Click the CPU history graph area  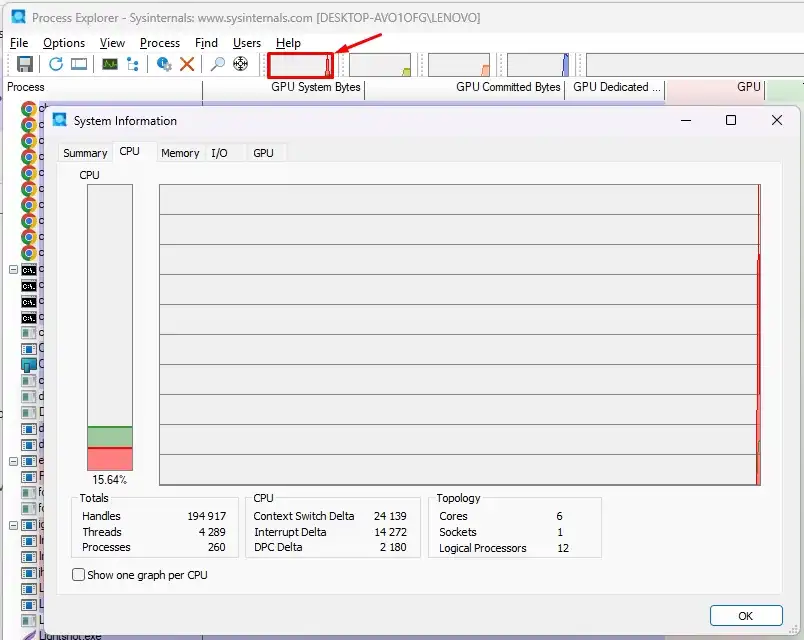(460, 334)
